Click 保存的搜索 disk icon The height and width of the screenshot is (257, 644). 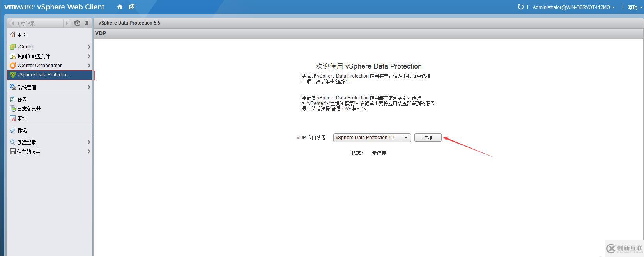tap(12, 151)
